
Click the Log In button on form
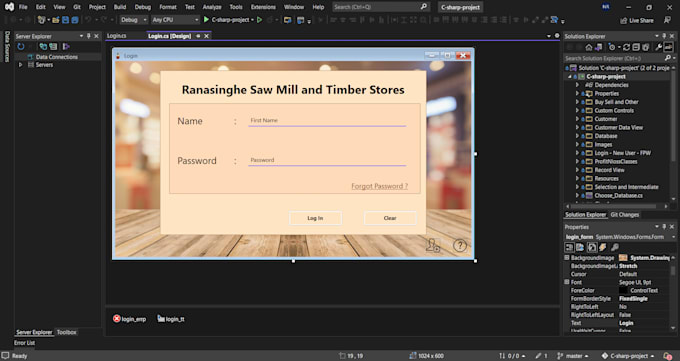point(315,218)
